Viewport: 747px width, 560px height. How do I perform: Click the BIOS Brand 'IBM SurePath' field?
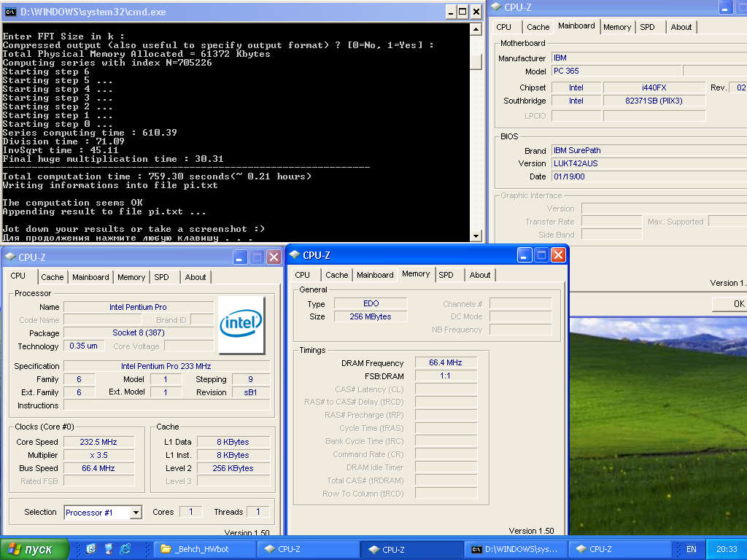[649, 150]
